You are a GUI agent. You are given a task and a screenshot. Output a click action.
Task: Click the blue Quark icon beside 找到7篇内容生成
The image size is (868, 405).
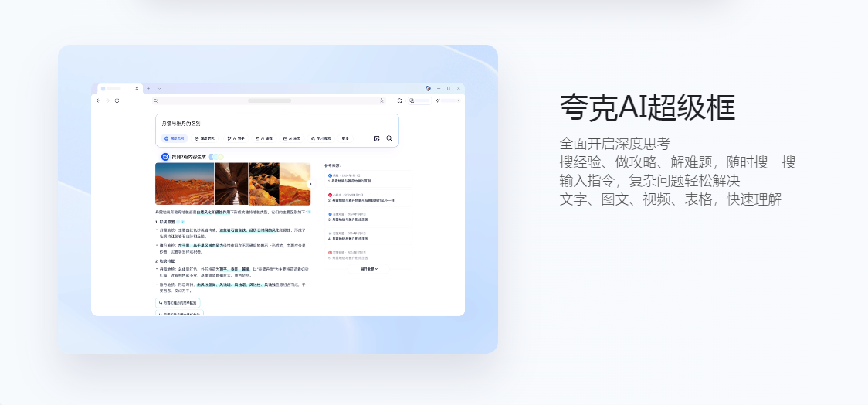click(165, 157)
